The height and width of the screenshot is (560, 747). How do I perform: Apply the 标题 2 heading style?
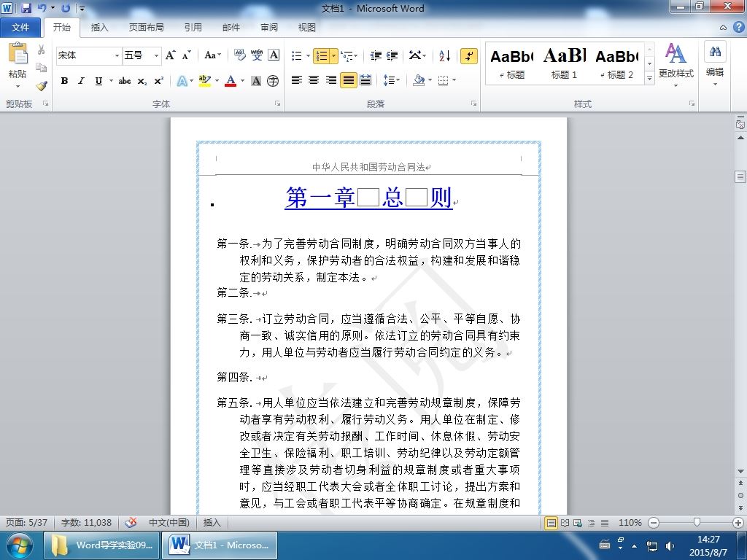click(616, 63)
